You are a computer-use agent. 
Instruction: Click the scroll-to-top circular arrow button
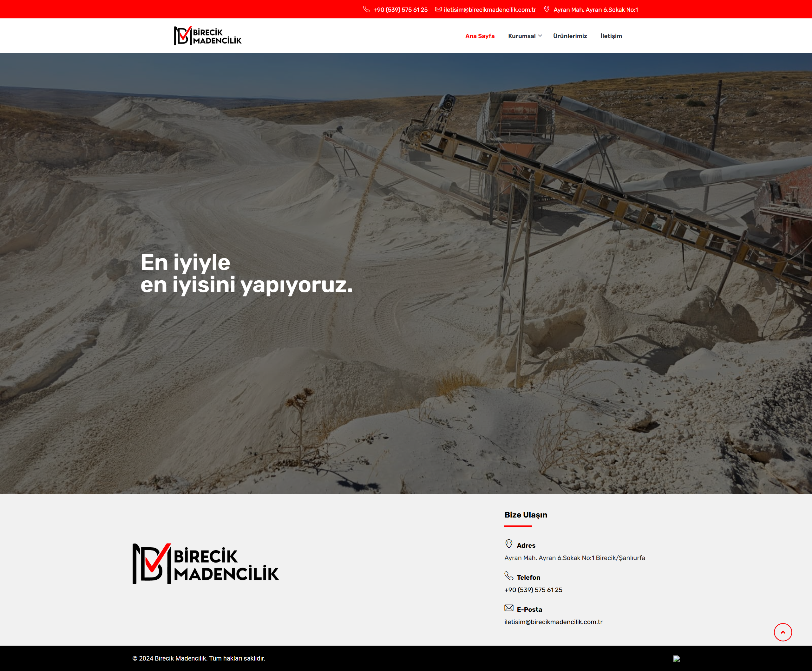click(783, 632)
